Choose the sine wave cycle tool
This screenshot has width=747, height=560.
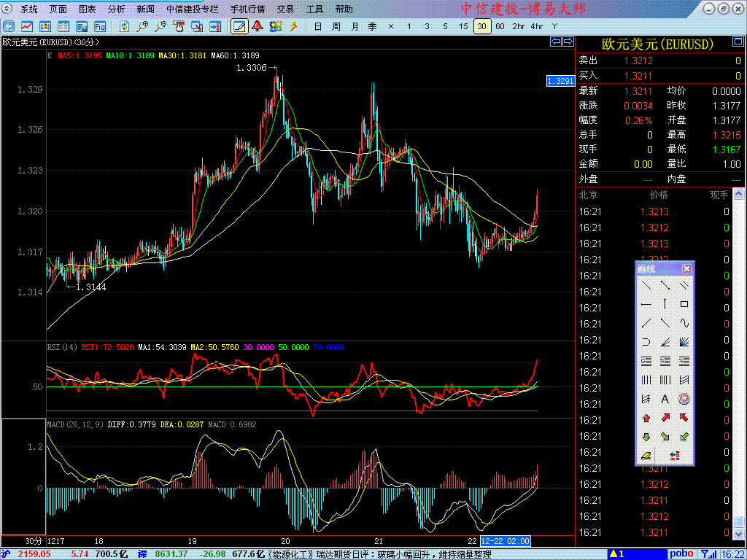[x=684, y=323]
